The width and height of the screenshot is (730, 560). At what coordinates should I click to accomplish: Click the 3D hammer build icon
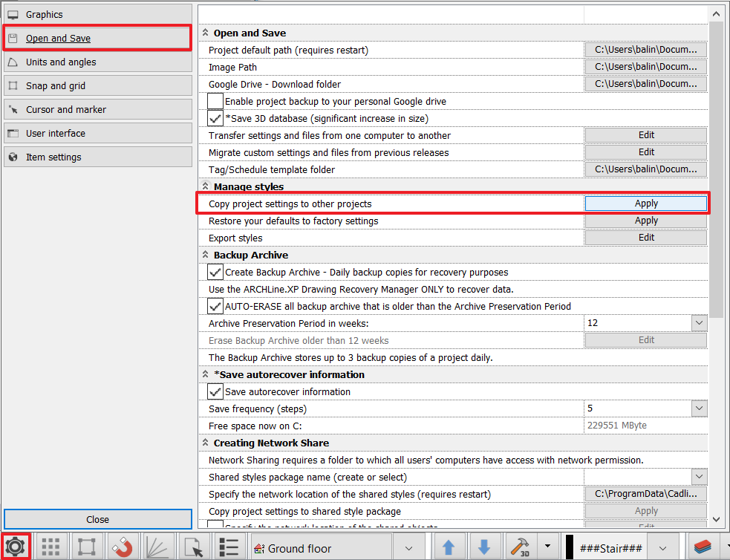click(x=521, y=547)
